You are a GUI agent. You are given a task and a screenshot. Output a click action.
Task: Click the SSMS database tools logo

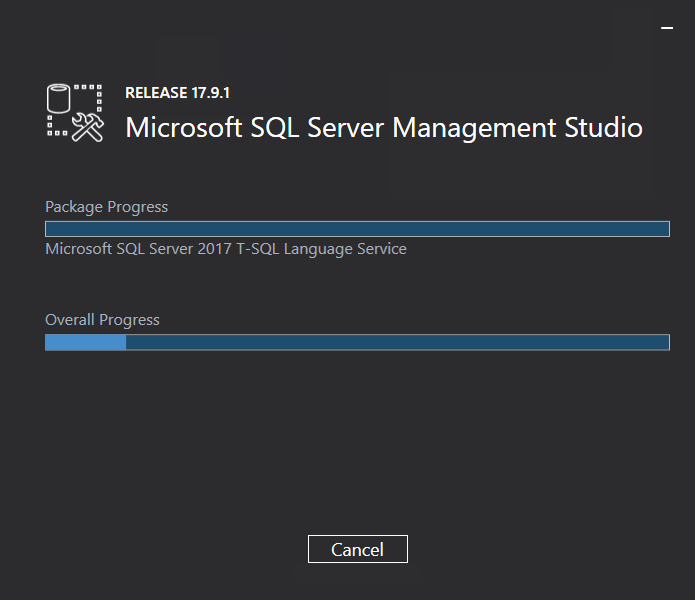[x=75, y=113]
